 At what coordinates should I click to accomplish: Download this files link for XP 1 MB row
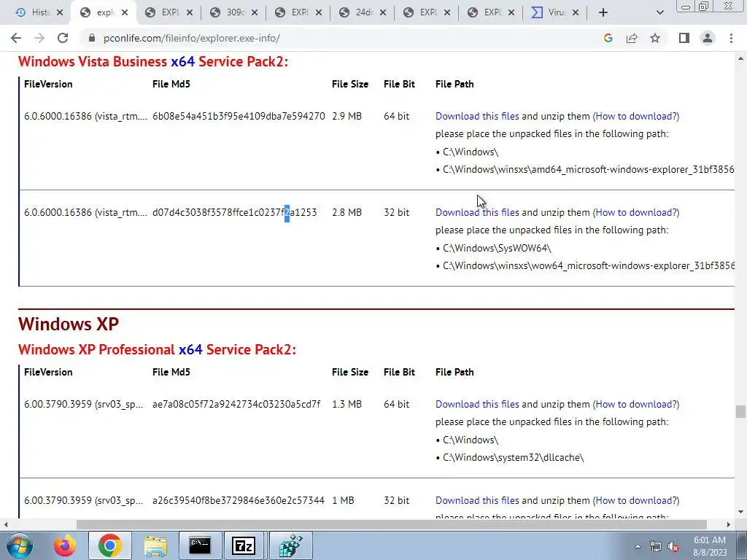tap(477, 500)
